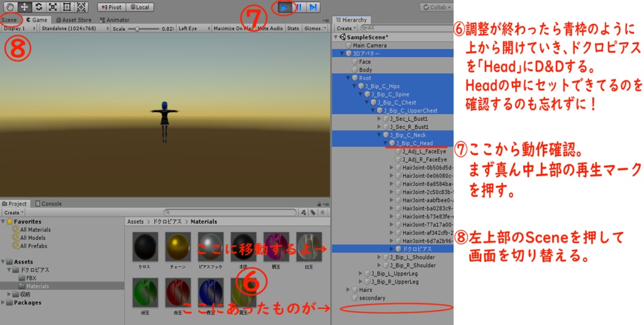Viewport: 644px width, 325px height.
Task: Open the Asset Store tab
Action: (x=74, y=20)
